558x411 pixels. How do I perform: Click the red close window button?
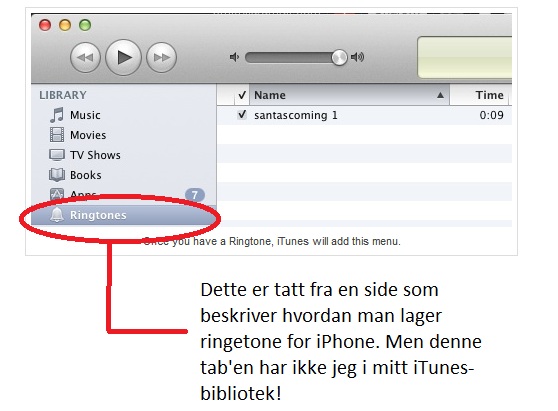point(45,25)
